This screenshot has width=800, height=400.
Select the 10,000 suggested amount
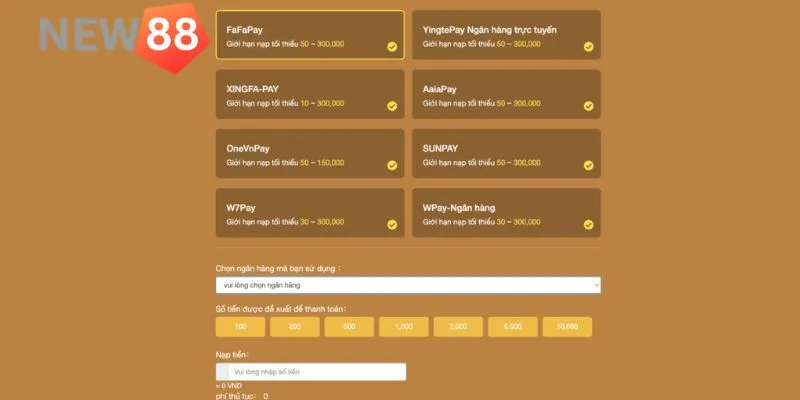(x=567, y=327)
